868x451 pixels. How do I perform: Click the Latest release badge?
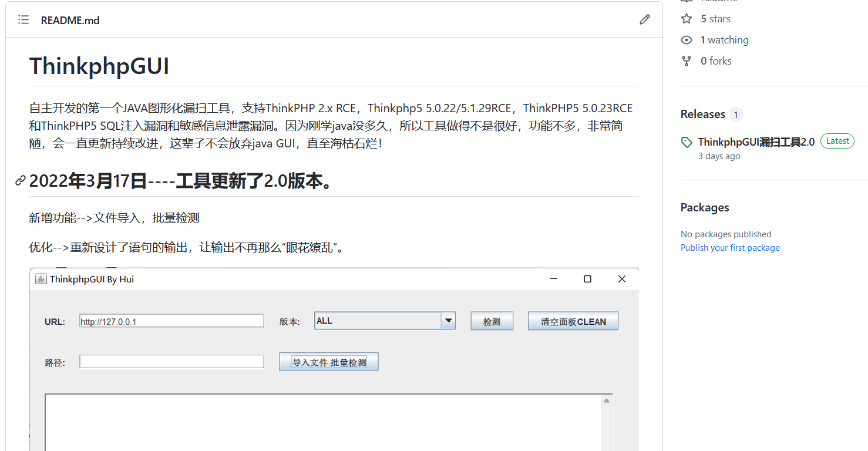pos(837,141)
